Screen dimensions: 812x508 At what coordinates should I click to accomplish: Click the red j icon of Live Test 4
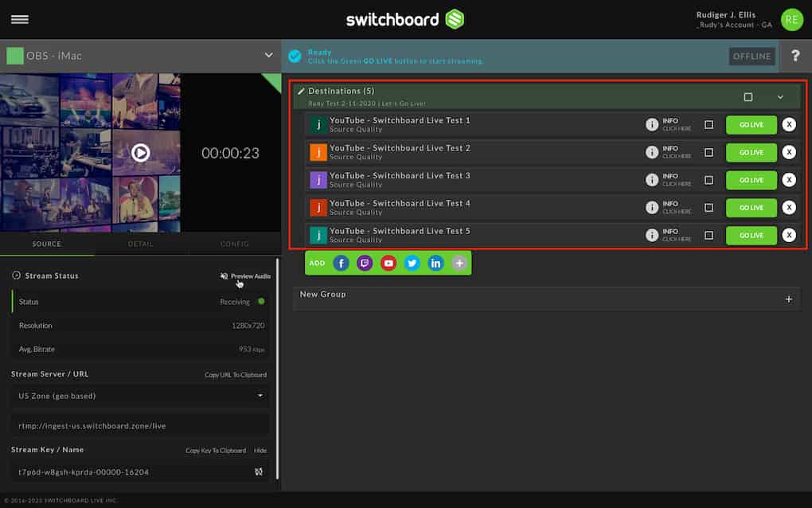click(x=318, y=208)
